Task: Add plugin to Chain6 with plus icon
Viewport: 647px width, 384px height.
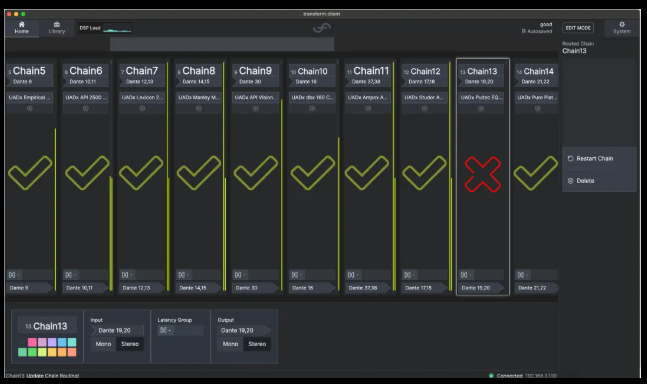Action: (x=86, y=108)
